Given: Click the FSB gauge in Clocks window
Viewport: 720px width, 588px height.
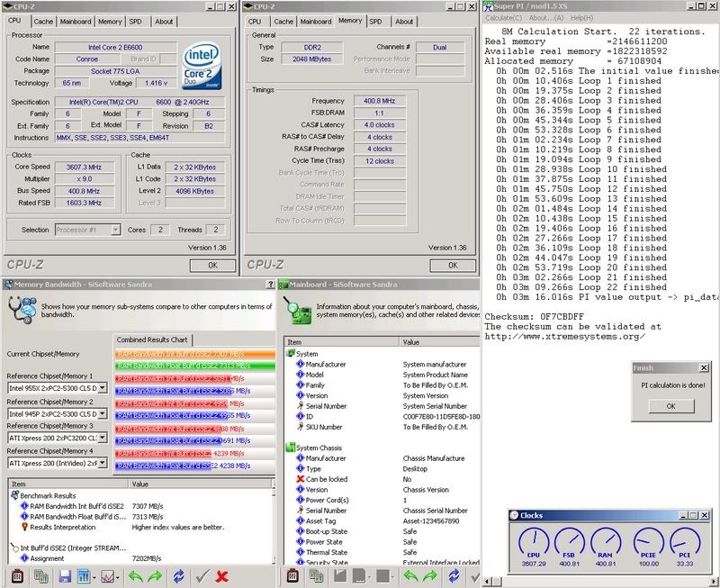Looking at the screenshot, I should pyautogui.click(x=570, y=544).
